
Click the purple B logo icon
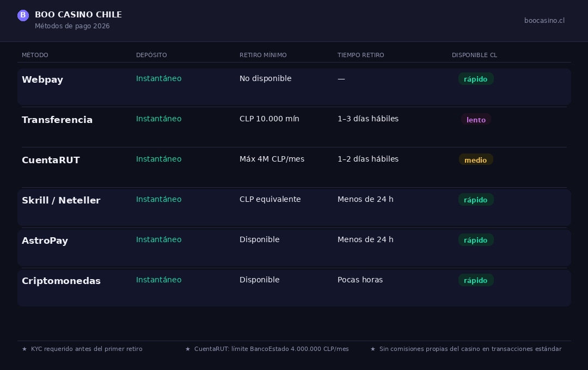(23, 15)
